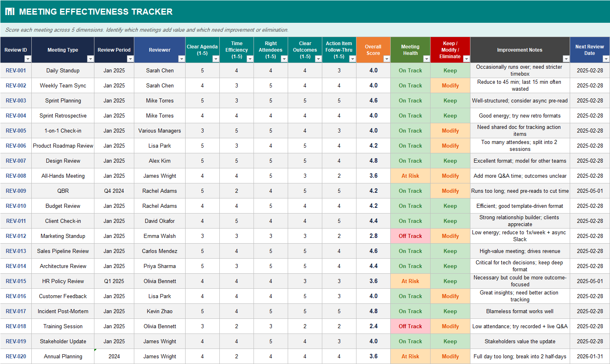The width and height of the screenshot is (610, 364).
Task: Select the Off Track cell for Training Session
Action: [x=410, y=326]
